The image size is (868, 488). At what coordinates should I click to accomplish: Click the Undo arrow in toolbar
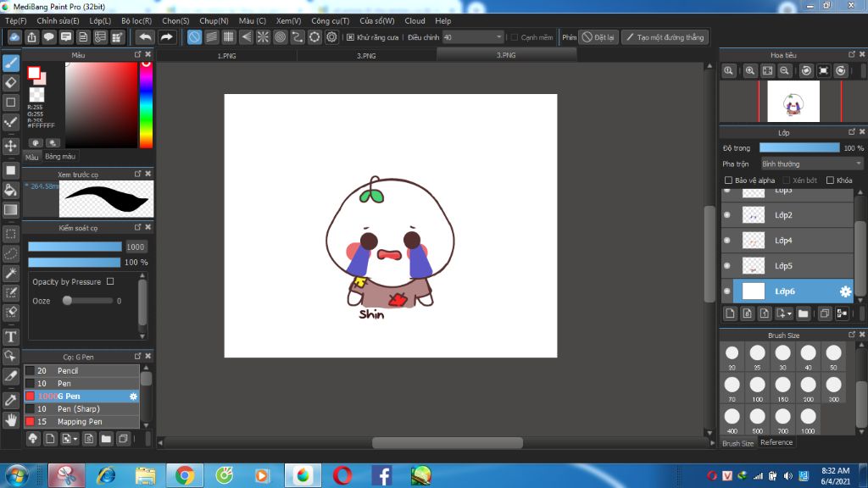tap(145, 37)
